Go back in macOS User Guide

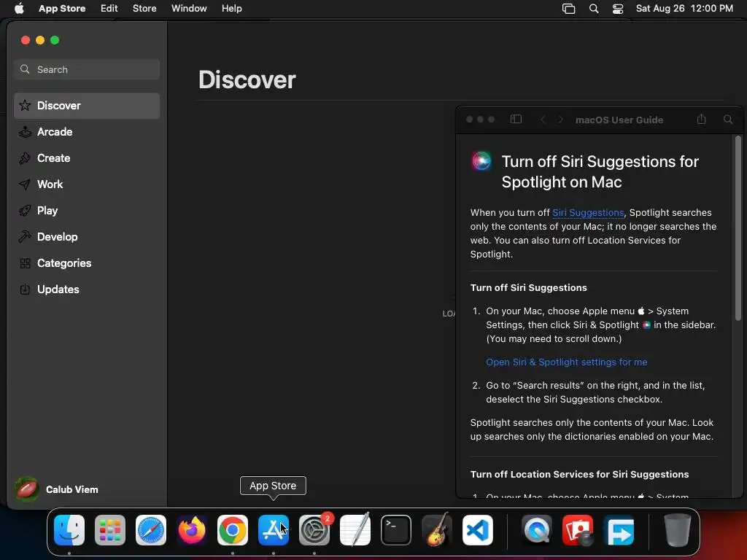pyautogui.click(x=543, y=120)
